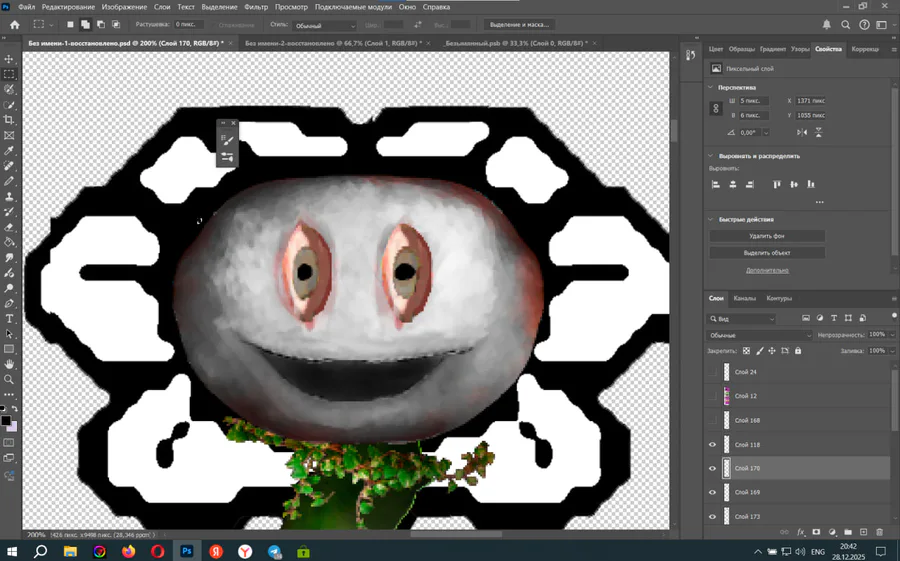This screenshot has height=561, width=900.
Task: Open the Фильтр menu
Action: tap(256, 7)
